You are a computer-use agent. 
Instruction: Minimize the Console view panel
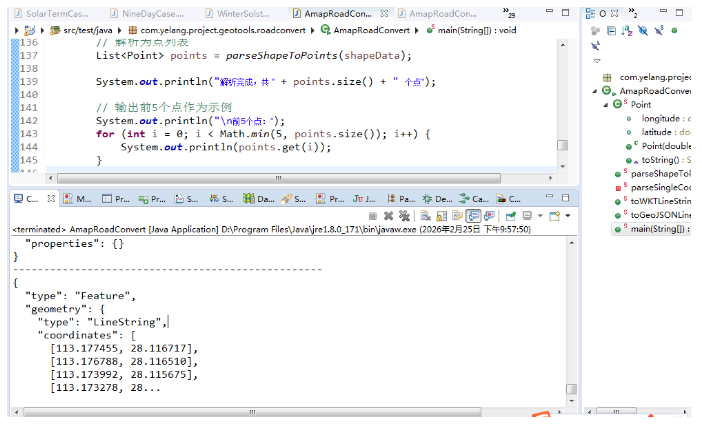550,196
